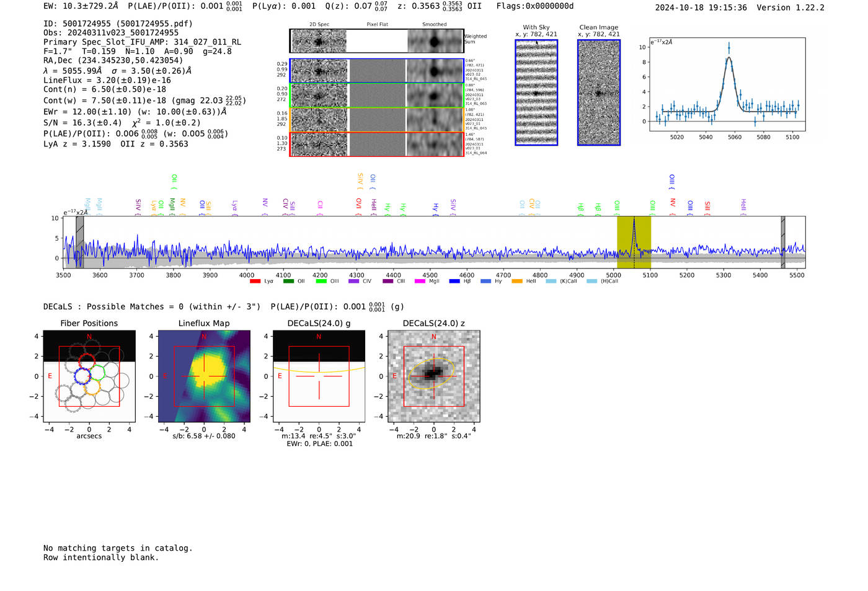Click the S/N = 16.3(±0.4) line

coord(122,122)
